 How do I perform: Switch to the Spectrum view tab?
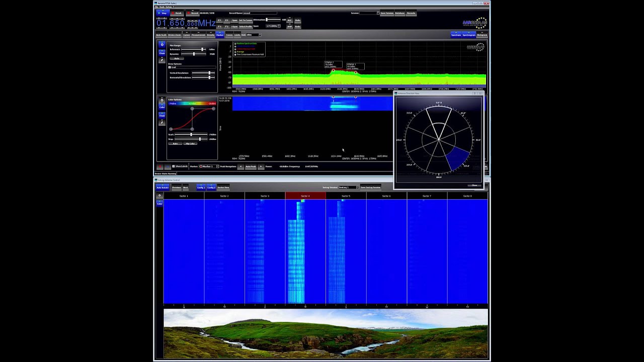(x=456, y=35)
